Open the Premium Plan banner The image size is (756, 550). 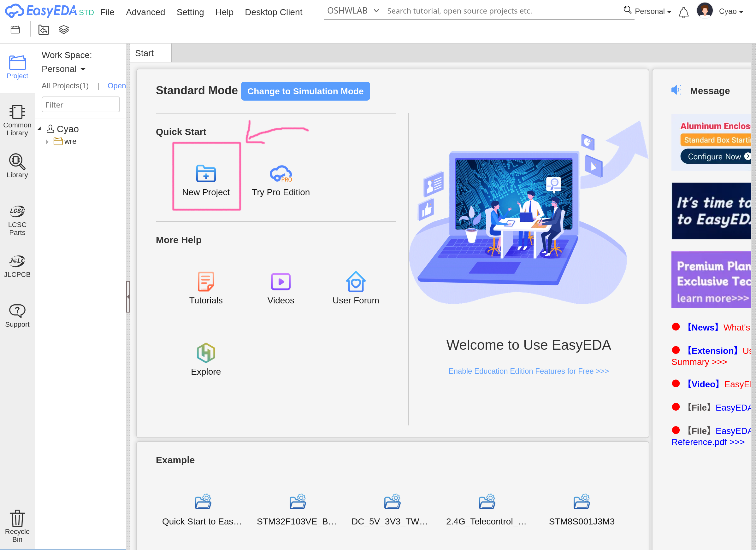[711, 280]
